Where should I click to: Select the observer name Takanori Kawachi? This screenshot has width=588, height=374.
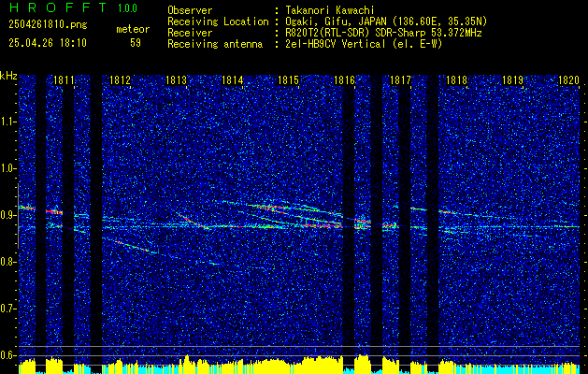(329, 10)
